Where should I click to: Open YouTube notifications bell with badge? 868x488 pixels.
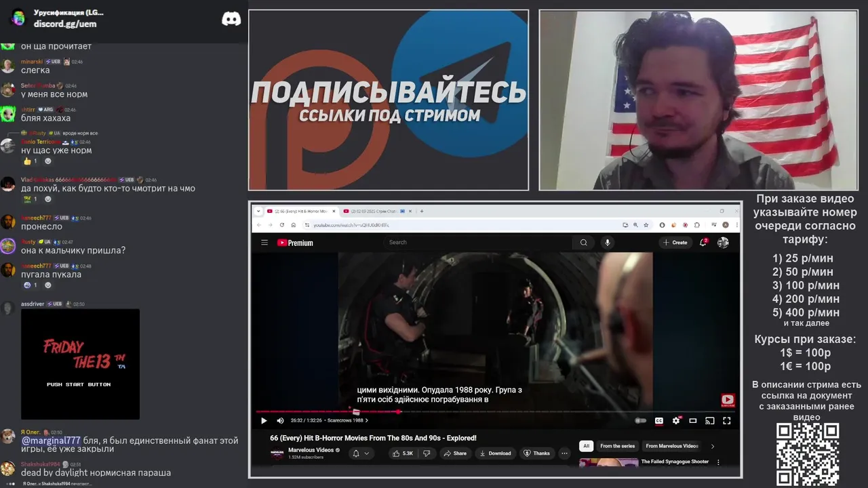tap(704, 242)
